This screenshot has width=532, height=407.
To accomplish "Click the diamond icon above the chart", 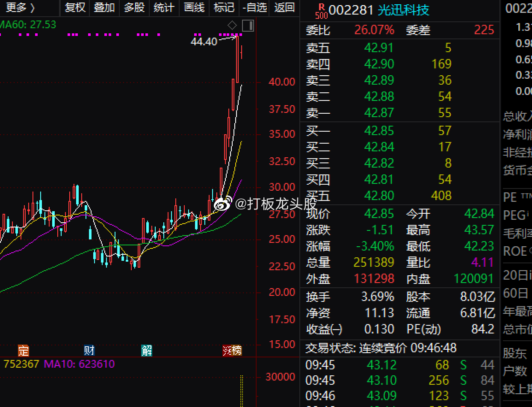I will coord(232,25).
